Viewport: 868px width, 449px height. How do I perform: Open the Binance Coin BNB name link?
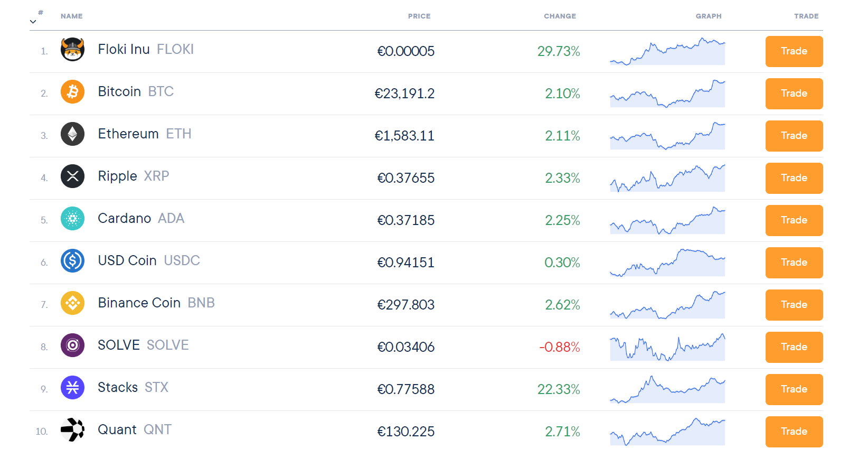(x=156, y=303)
